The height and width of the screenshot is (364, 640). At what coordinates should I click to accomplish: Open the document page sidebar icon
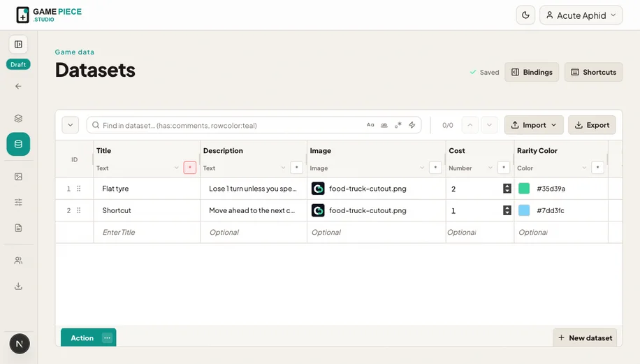[18, 228]
